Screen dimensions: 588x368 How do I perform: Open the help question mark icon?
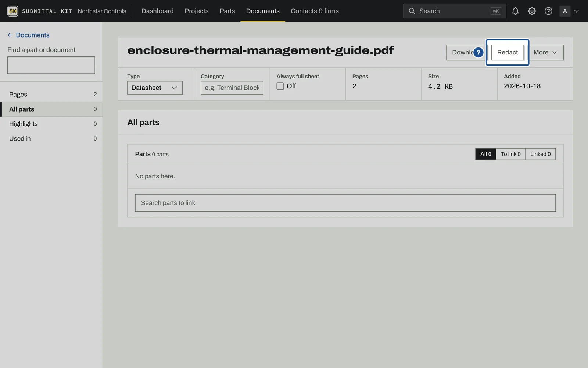click(x=548, y=11)
